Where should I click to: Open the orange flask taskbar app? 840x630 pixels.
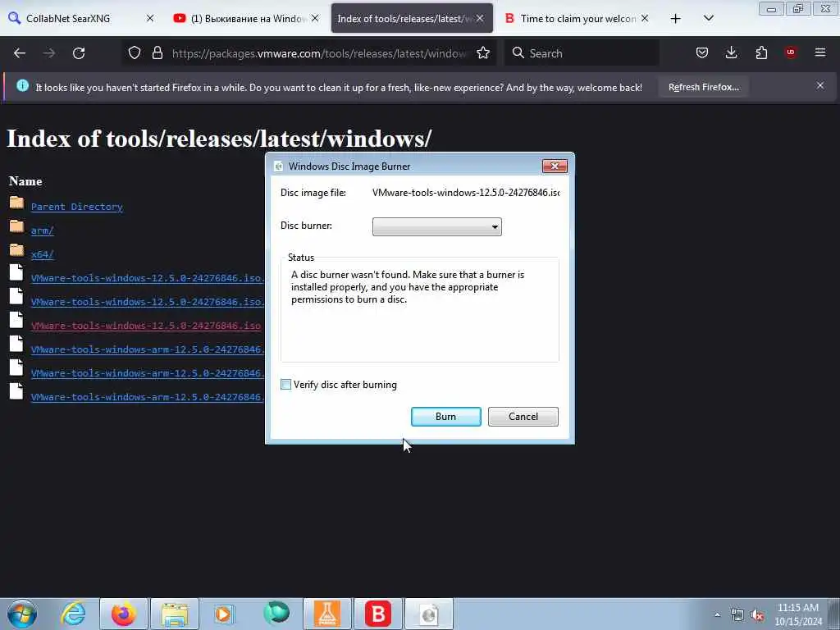pyautogui.click(x=327, y=614)
